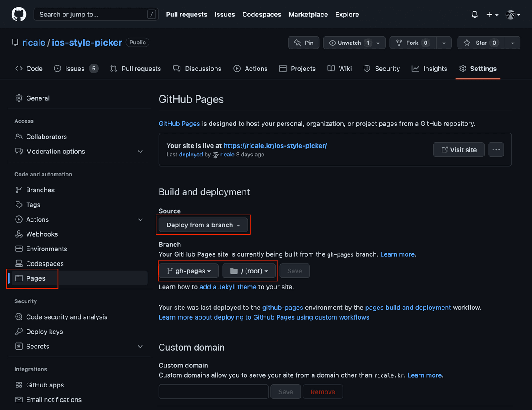Open live site URL ricale.kr/ios-style-picker
Image resolution: width=532 pixels, height=410 pixels.
coord(275,145)
